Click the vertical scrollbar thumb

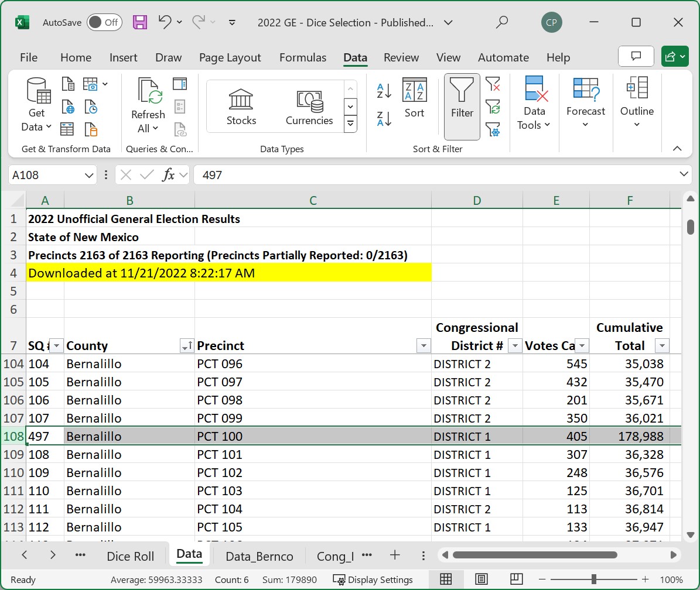pyautogui.click(x=690, y=227)
